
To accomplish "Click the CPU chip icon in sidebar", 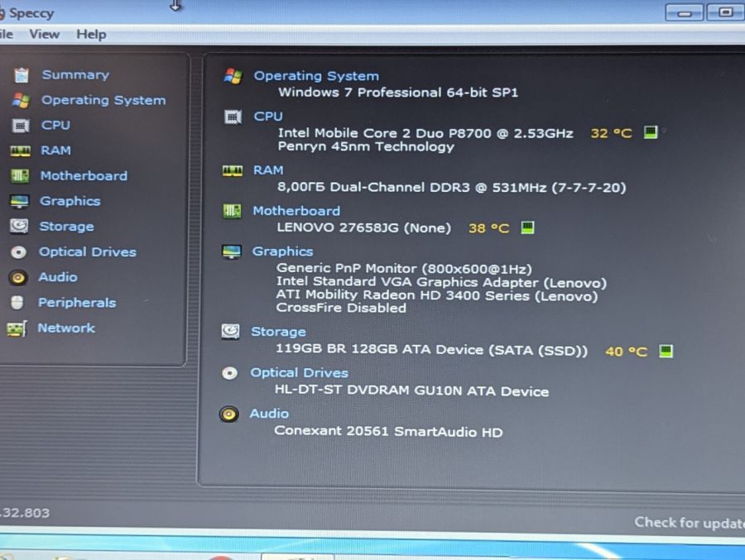I will coord(21,126).
